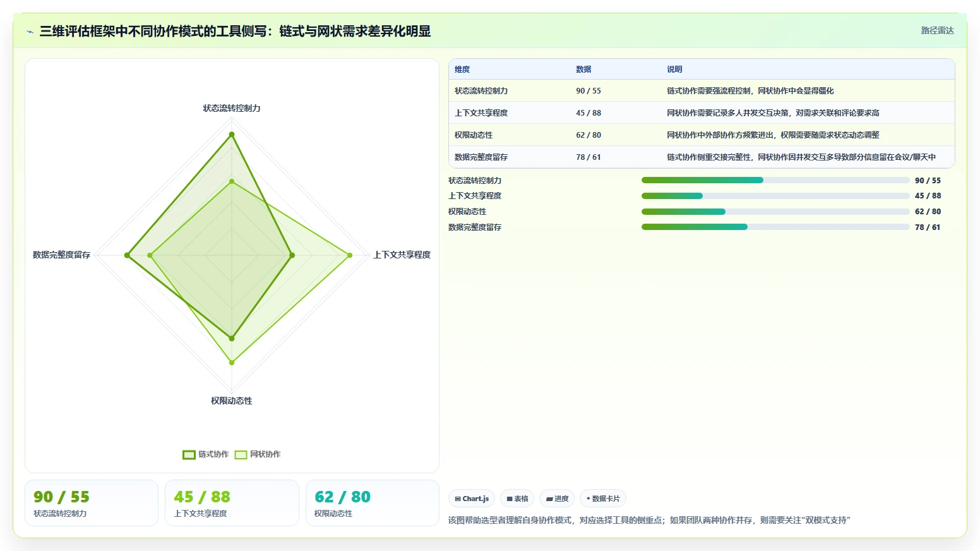Click the 数据卡片 chip

pyautogui.click(x=603, y=499)
